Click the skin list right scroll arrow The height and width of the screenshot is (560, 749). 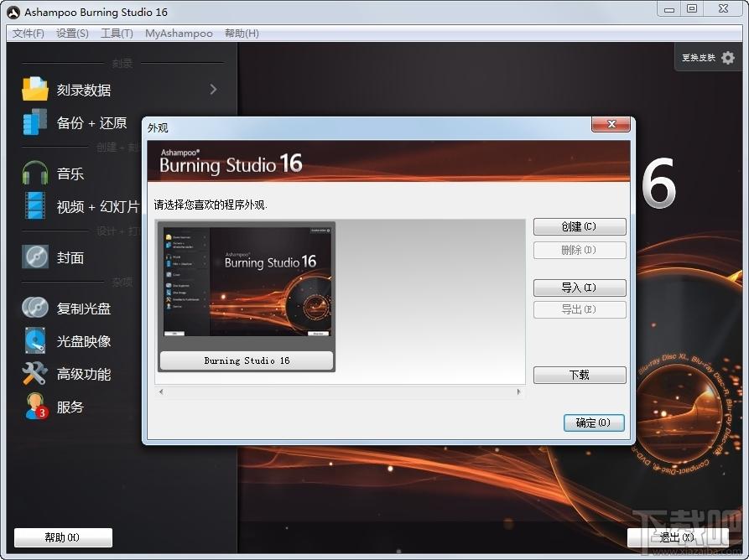[518, 392]
